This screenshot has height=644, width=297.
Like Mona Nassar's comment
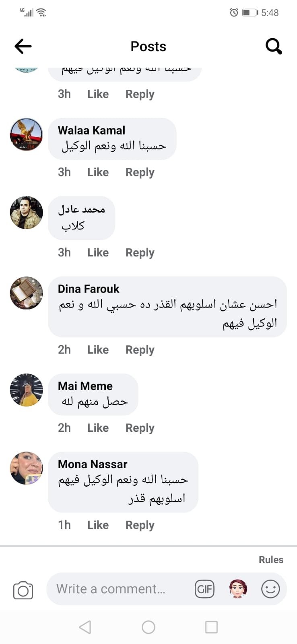pos(98,525)
